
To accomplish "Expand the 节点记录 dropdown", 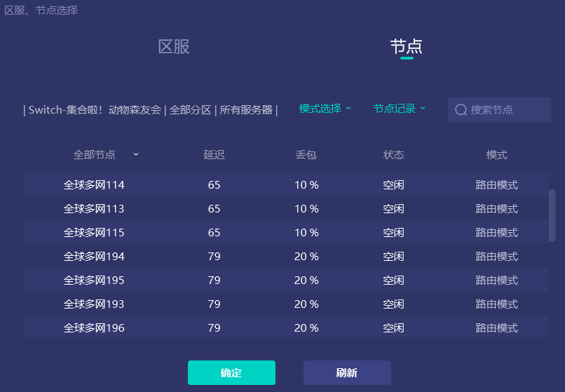I will click(400, 109).
